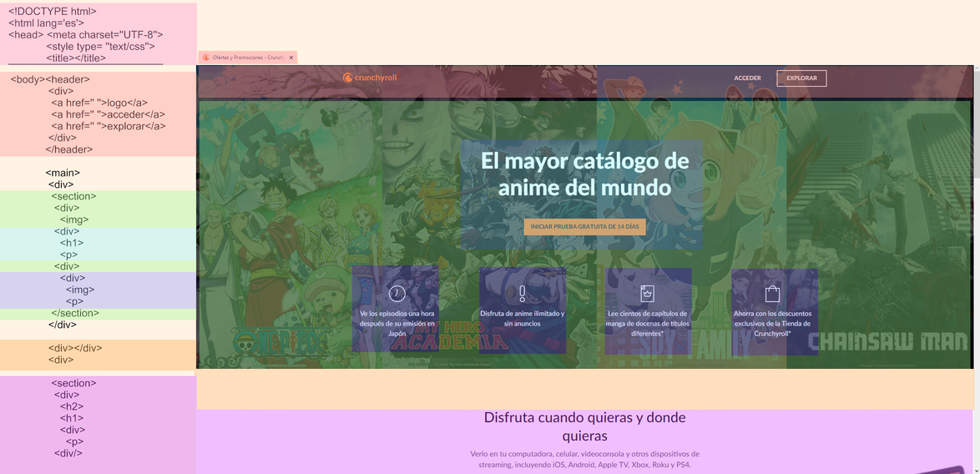Click the shopping bag store icon
980x474 pixels.
(772, 293)
